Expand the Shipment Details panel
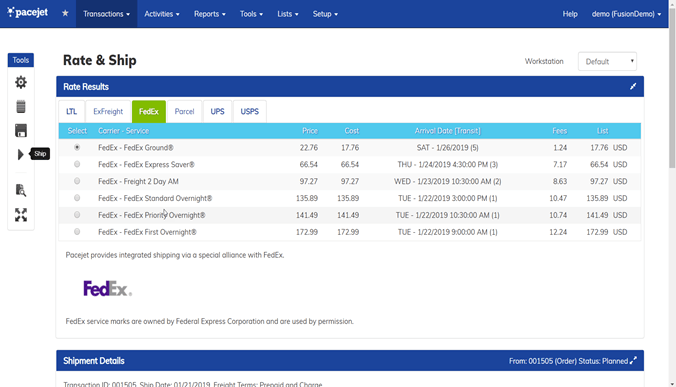This screenshot has height=387, width=676. 633,361
